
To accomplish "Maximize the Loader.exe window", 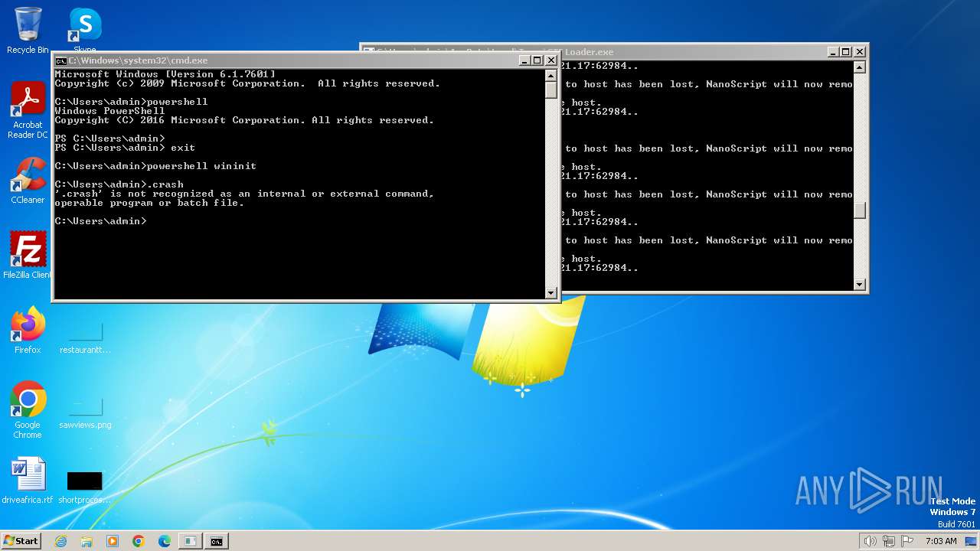I will pyautogui.click(x=846, y=52).
